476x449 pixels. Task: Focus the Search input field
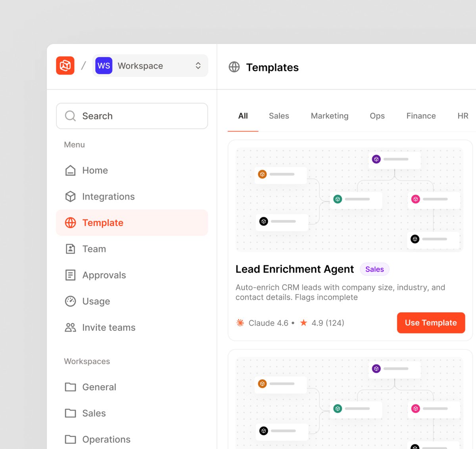pos(132,116)
